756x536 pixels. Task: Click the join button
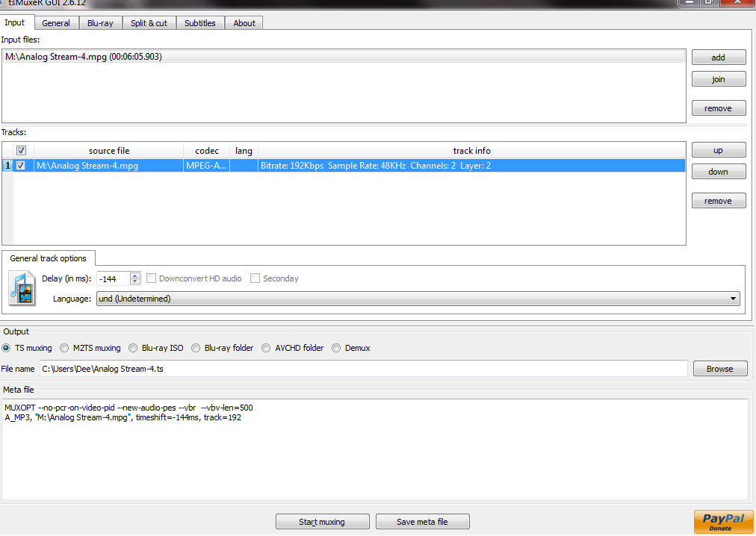719,79
